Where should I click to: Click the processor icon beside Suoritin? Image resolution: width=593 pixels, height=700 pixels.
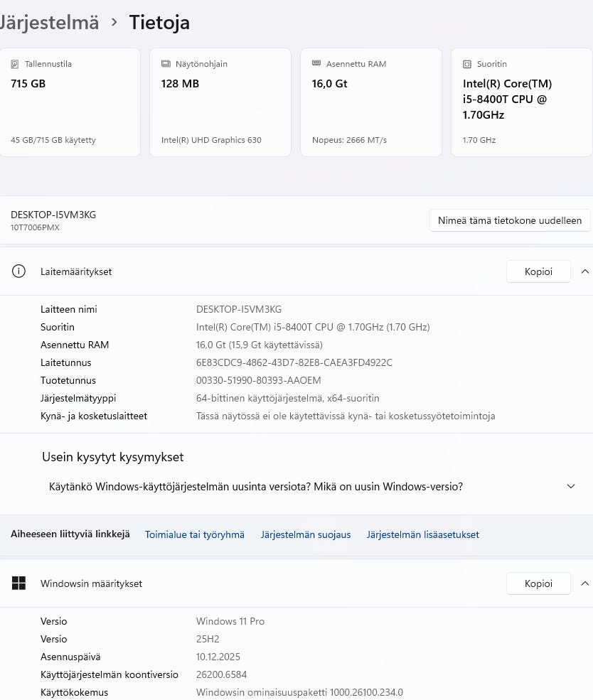point(467,64)
